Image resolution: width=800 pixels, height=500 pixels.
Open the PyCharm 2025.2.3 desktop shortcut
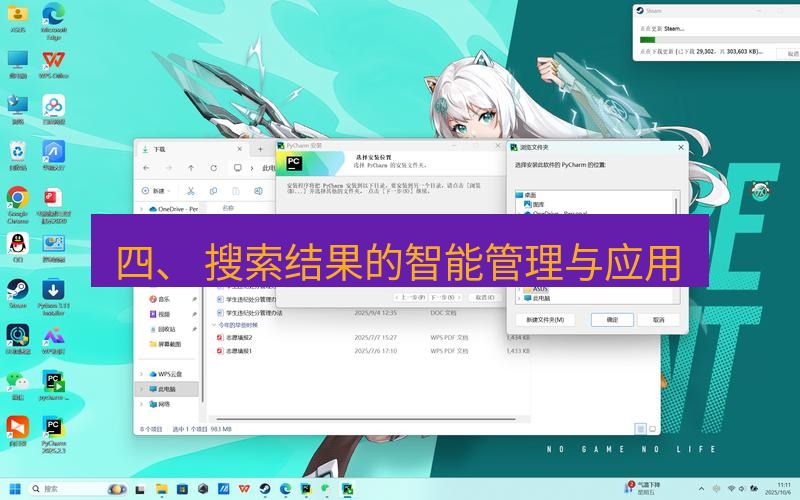point(54,435)
